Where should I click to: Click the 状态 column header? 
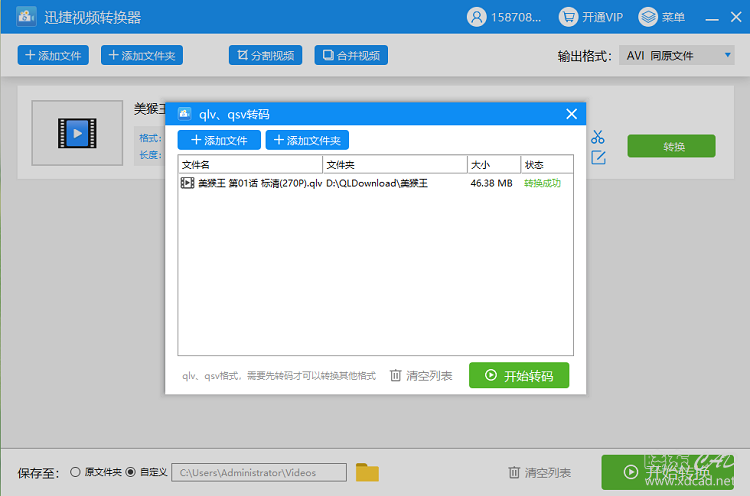coord(547,165)
